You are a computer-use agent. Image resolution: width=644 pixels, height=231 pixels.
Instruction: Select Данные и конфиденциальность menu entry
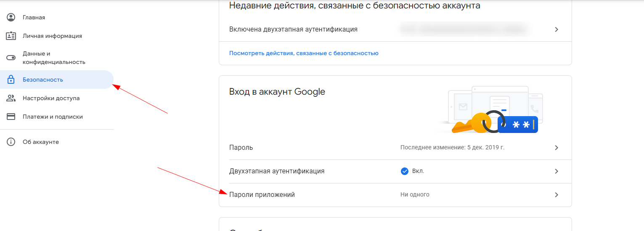pos(54,58)
